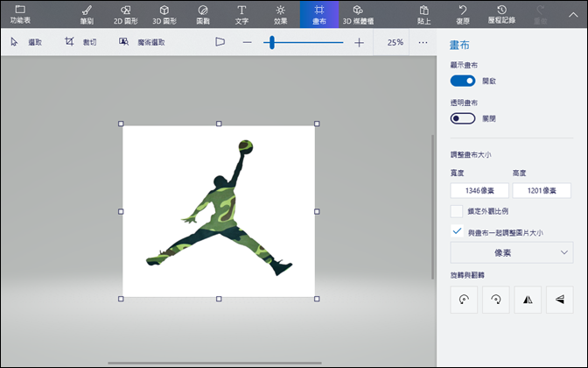Open the 2D 圖形 shapes tab
The height and width of the screenshot is (368, 588).
coord(126,14)
